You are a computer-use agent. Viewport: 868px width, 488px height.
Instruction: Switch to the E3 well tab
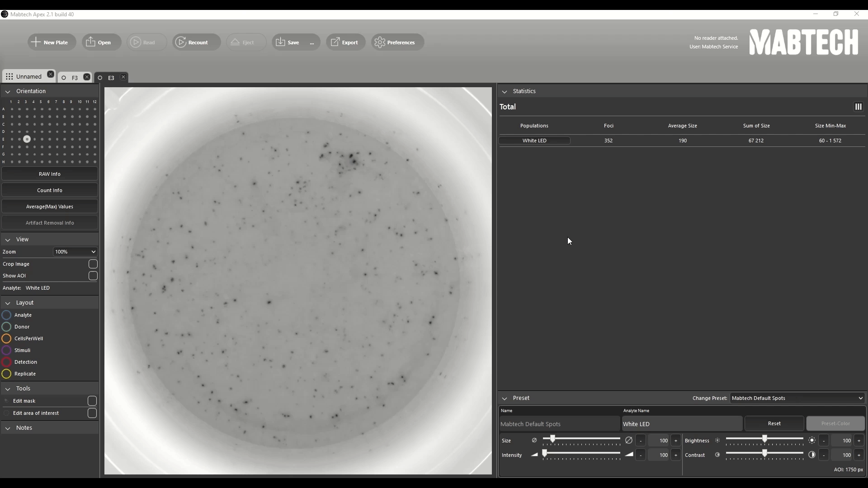point(111,77)
